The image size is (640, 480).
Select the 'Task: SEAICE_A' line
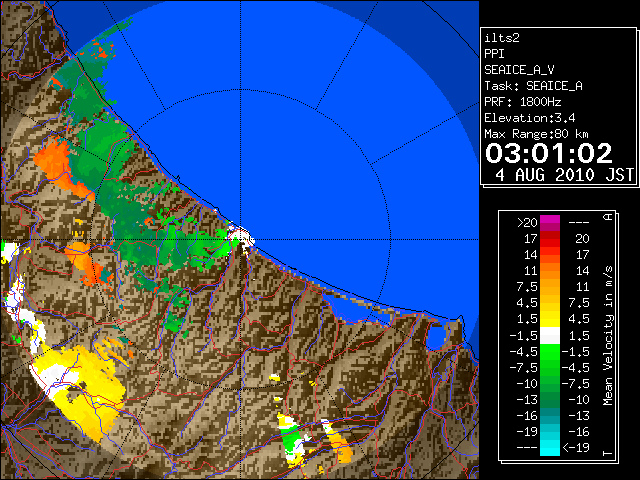(x=533, y=86)
